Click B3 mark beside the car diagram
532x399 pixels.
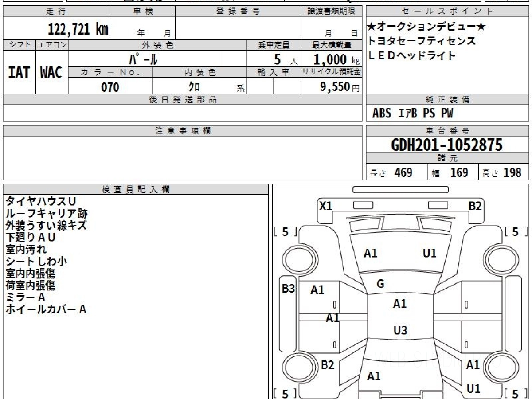tap(288, 289)
